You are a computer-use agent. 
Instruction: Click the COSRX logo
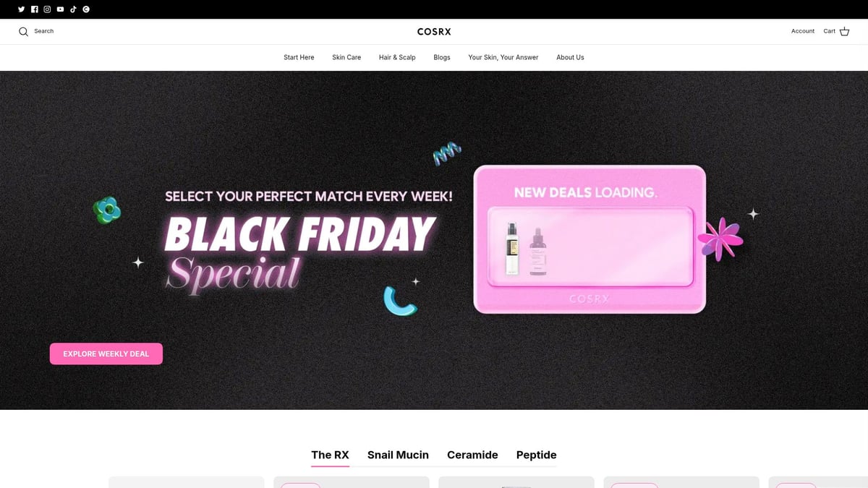point(434,31)
